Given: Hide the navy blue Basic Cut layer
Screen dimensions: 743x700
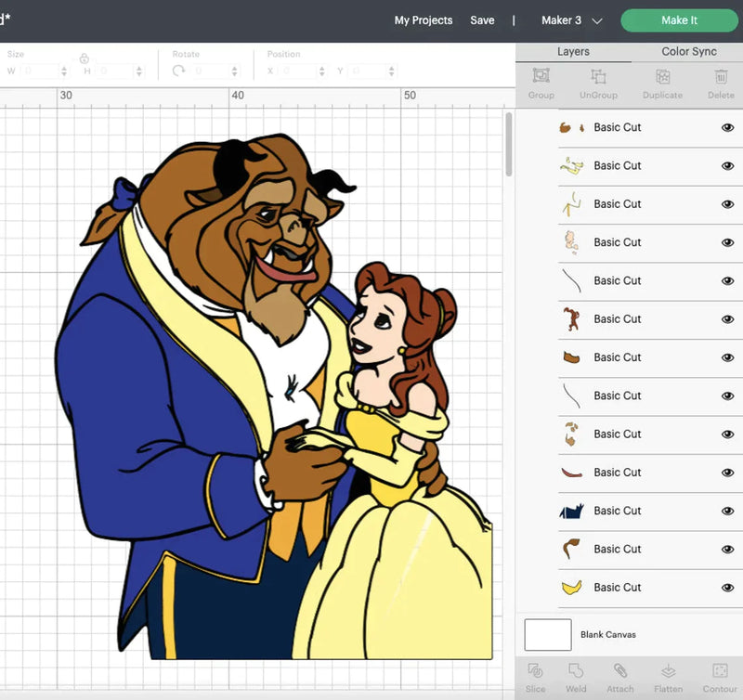Looking at the screenshot, I should pos(727,512).
